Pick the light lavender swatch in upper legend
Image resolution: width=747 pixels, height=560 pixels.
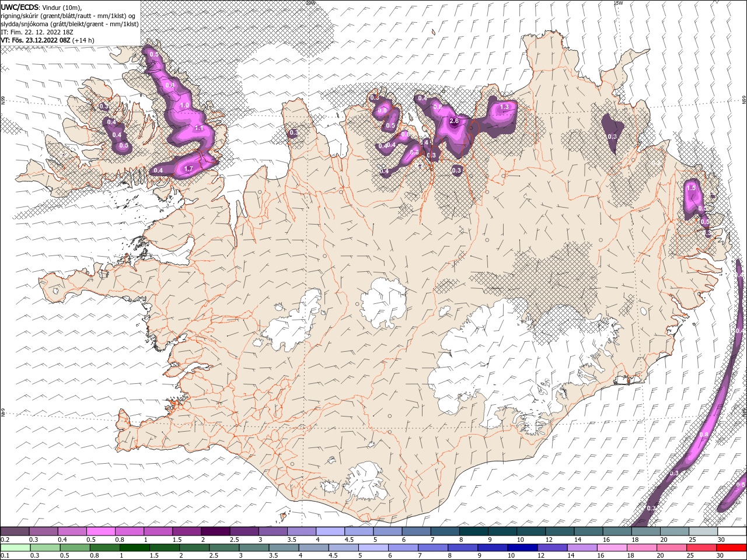click(330, 531)
